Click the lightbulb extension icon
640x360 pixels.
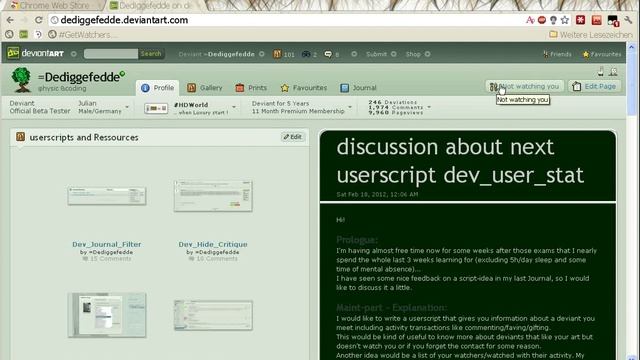click(x=553, y=20)
